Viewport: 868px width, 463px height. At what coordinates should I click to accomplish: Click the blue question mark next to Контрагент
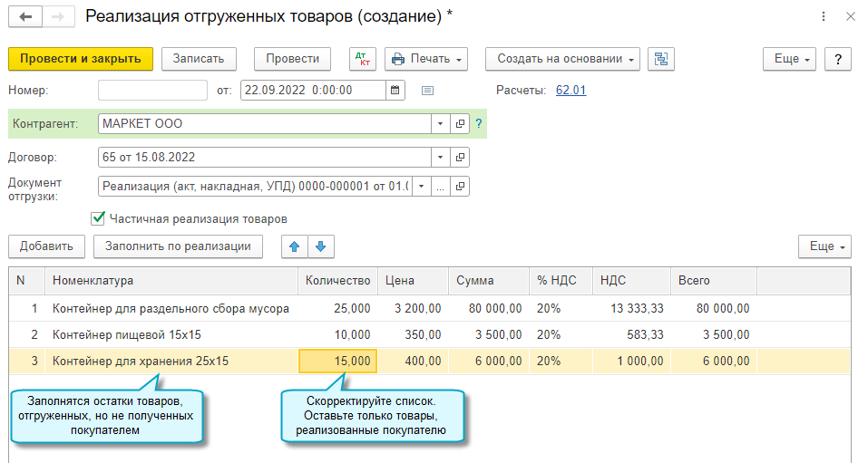coord(479,124)
